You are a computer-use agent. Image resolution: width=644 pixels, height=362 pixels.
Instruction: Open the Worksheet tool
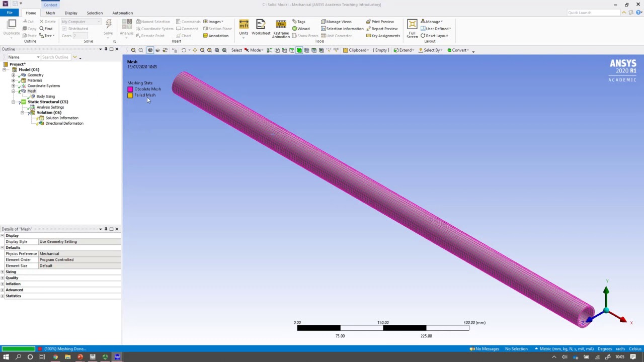[x=261, y=27]
